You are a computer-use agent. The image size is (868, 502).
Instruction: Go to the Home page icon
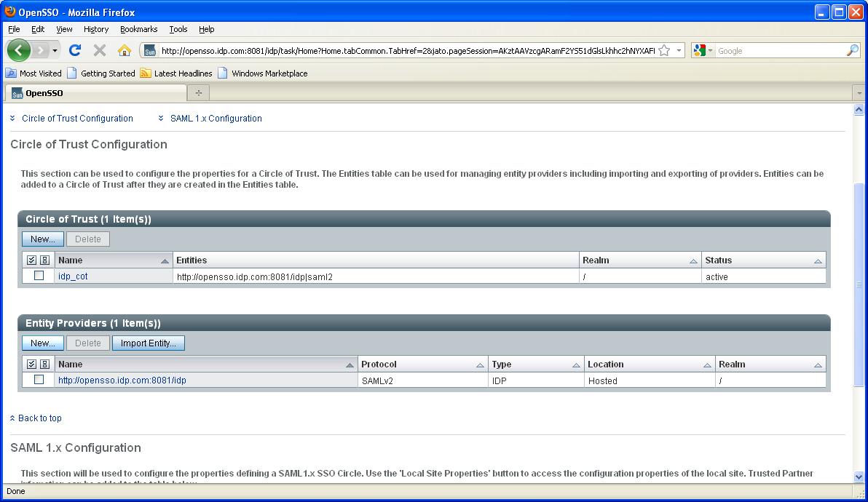click(x=124, y=51)
